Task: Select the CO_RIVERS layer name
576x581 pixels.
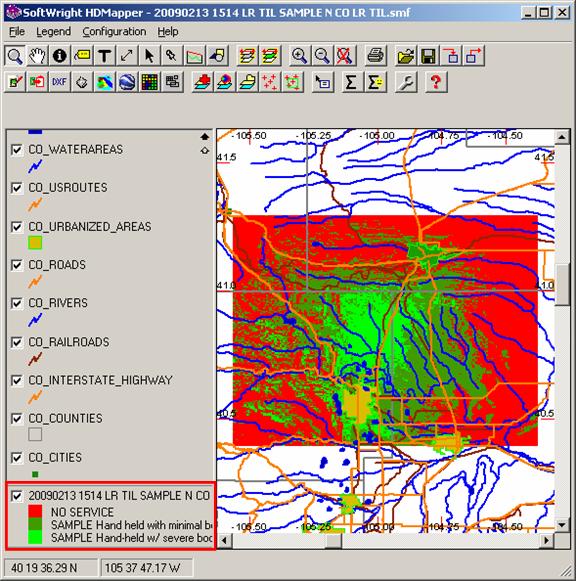Action: coord(58,303)
